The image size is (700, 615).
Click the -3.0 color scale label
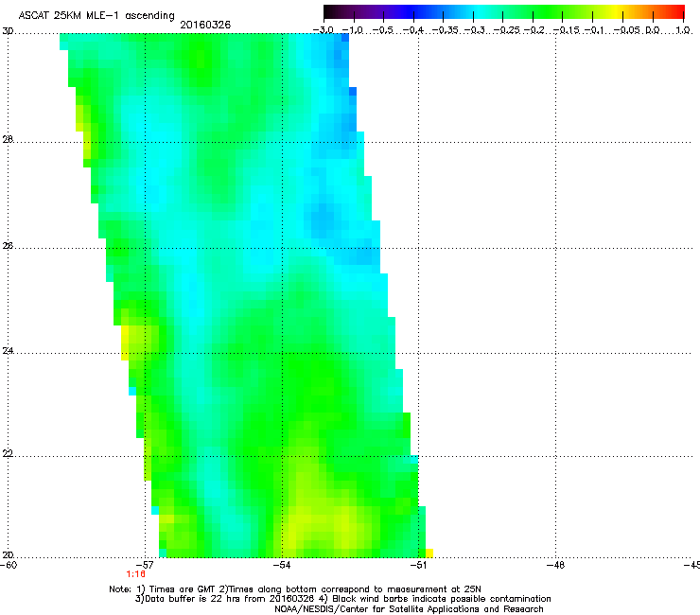pos(324,30)
